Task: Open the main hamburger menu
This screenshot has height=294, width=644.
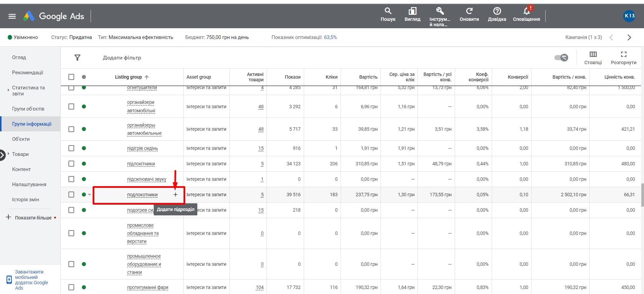Action: point(12,16)
